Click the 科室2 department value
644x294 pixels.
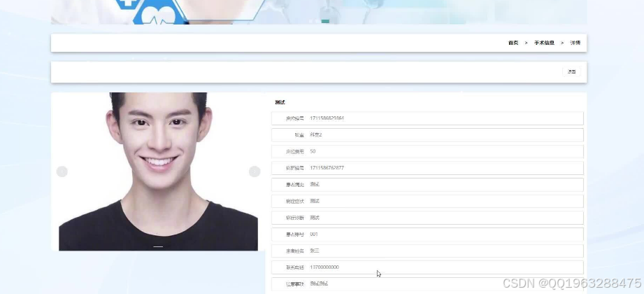pos(316,135)
